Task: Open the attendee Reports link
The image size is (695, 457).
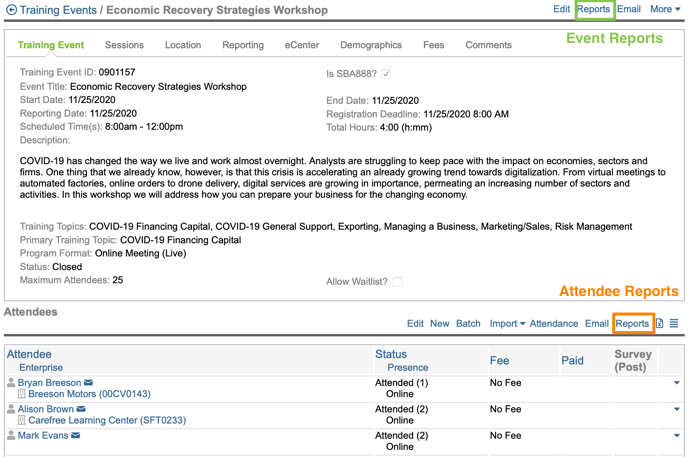Action: click(x=632, y=324)
